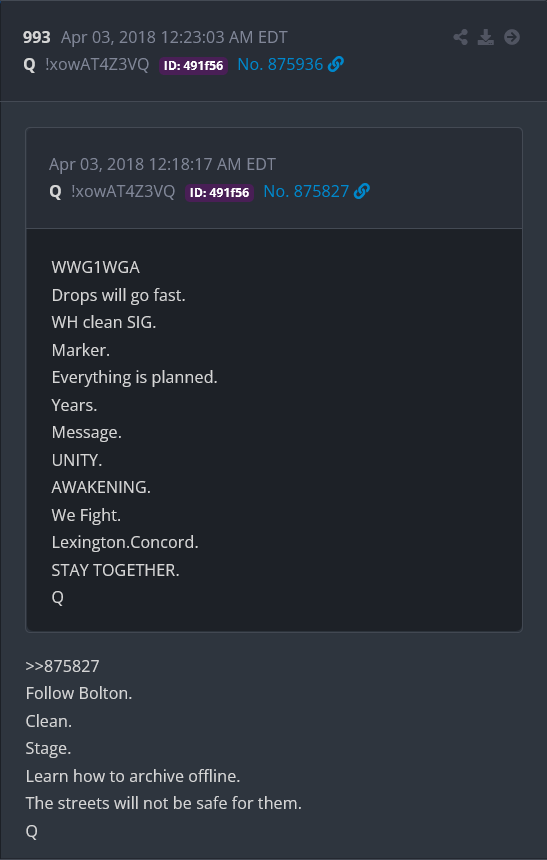Click the chain link icon beside No. 875936
Screen dimensions: 547x860
336,65
